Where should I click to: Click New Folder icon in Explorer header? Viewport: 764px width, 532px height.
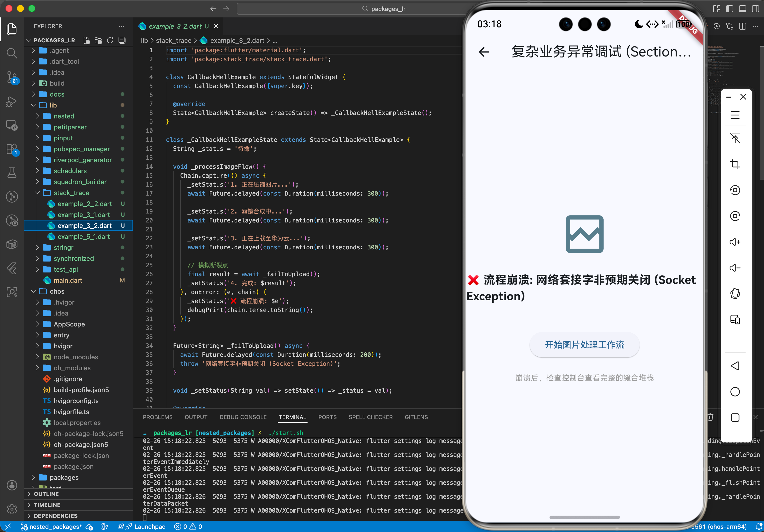pyautogui.click(x=98, y=41)
